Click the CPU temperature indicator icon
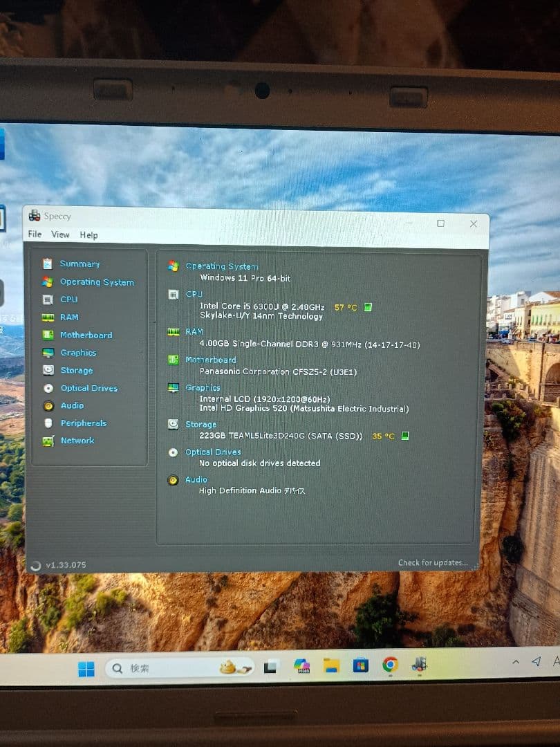Image resolution: width=560 pixels, height=747 pixels. pos(368,307)
